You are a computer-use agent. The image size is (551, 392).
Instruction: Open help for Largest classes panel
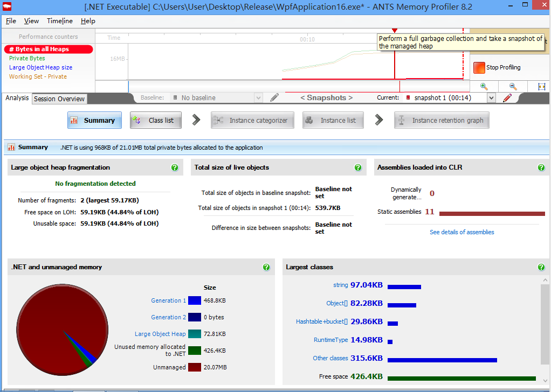541,267
